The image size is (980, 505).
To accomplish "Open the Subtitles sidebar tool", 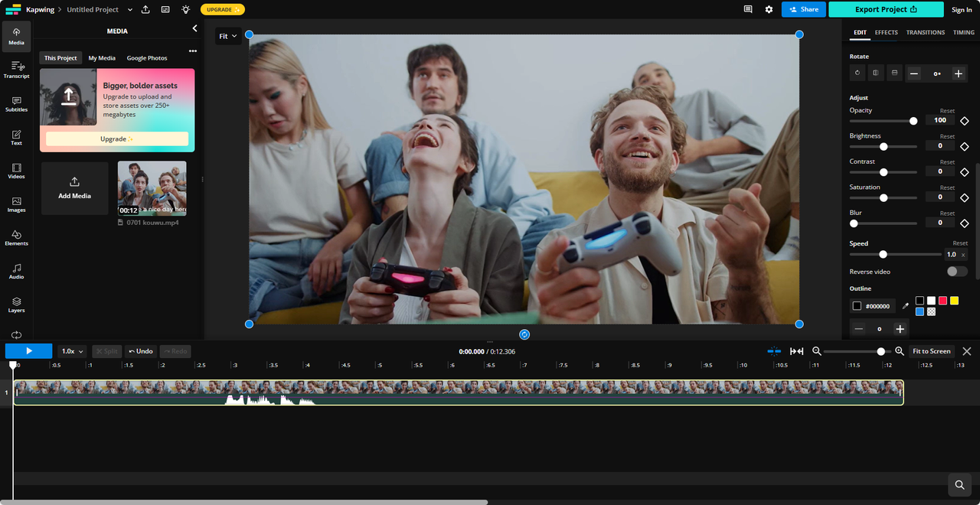I will coord(16,104).
